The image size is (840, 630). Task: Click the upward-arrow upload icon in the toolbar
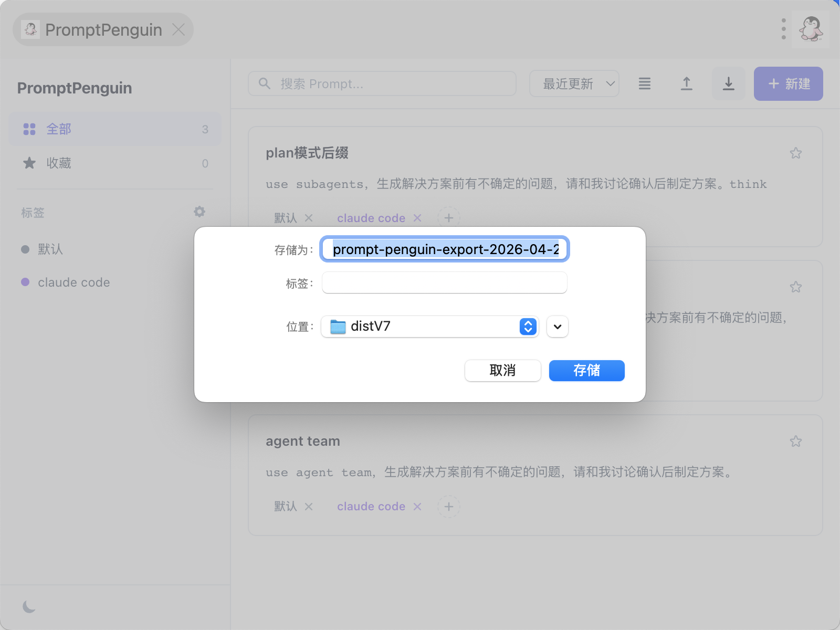coord(686,83)
